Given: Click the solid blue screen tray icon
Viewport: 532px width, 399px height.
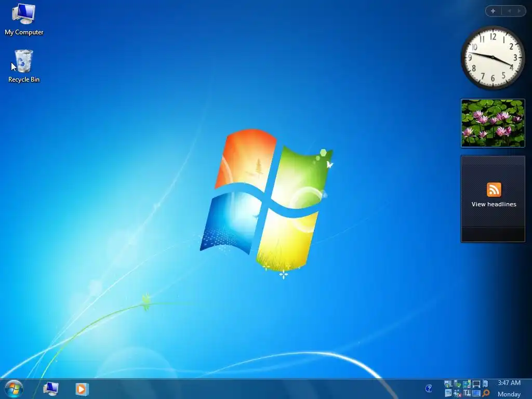Looking at the screenshot, I should [476, 393].
